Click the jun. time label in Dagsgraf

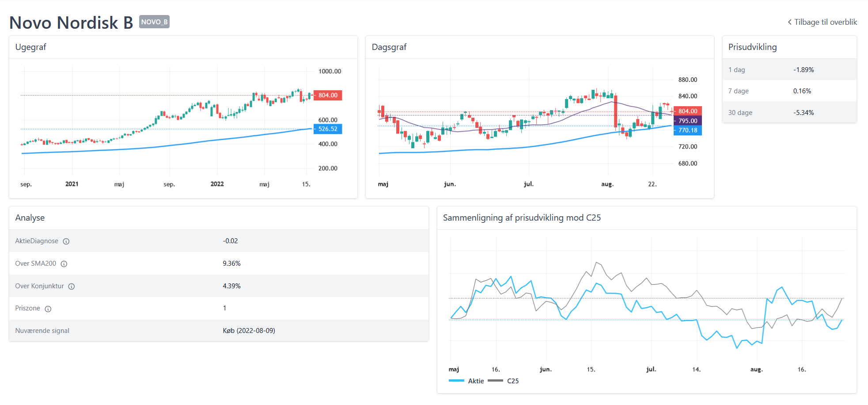point(450,184)
